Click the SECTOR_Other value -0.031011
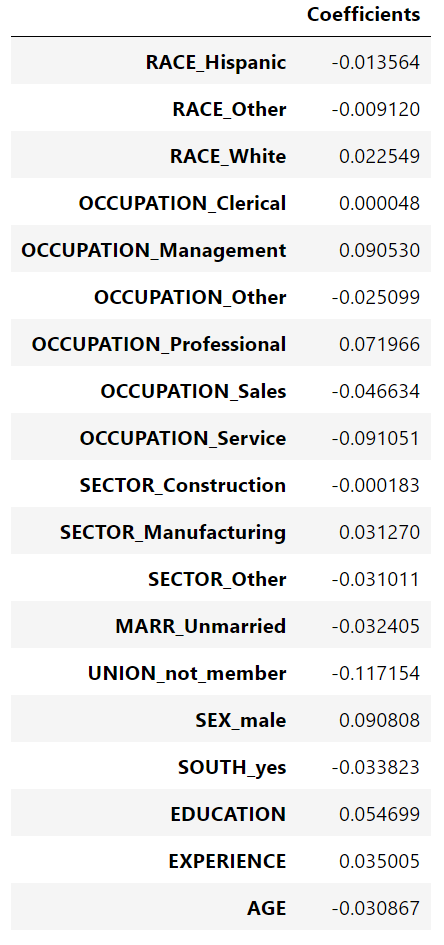The width and height of the screenshot is (444, 945). pyautogui.click(x=375, y=579)
